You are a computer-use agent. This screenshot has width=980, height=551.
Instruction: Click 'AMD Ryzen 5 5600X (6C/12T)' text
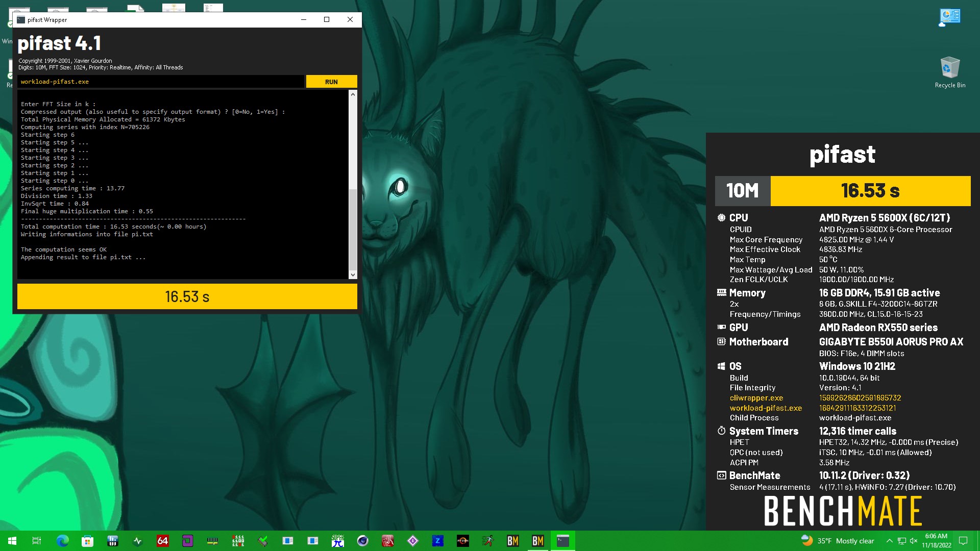click(885, 218)
